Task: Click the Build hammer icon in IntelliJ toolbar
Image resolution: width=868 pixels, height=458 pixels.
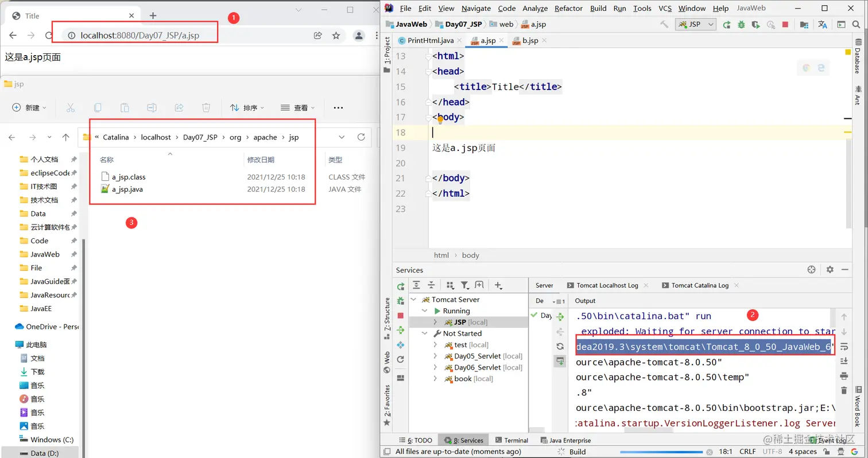Action: pyautogui.click(x=664, y=24)
